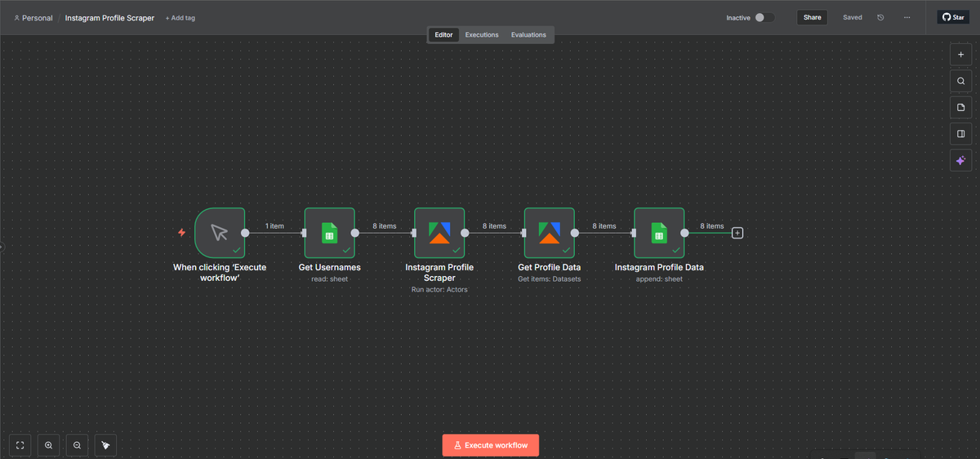The image size is (980, 459).
Task: Zoom in on the canvas
Action: point(49,445)
